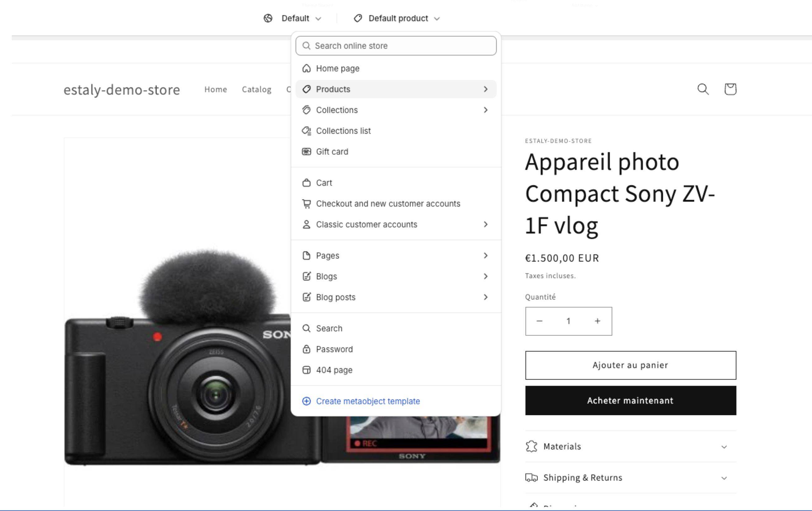This screenshot has width=812, height=511.
Task: Click Create metaobject template link
Action: [x=368, y=401]
